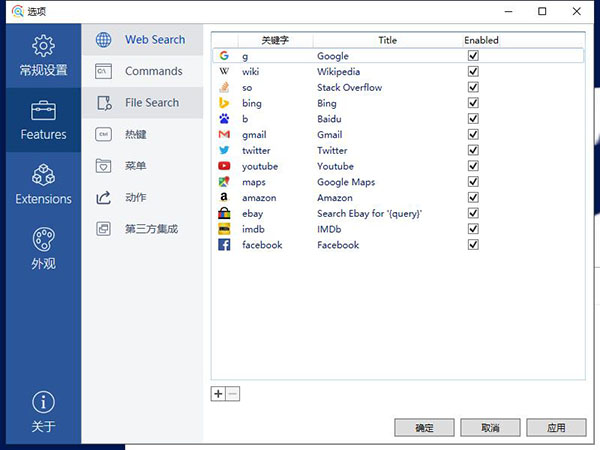This screenshot has width=600, height=450.
Task: Click the plus icon to add search
Action: pyautogui.click(x=218, y=394)
